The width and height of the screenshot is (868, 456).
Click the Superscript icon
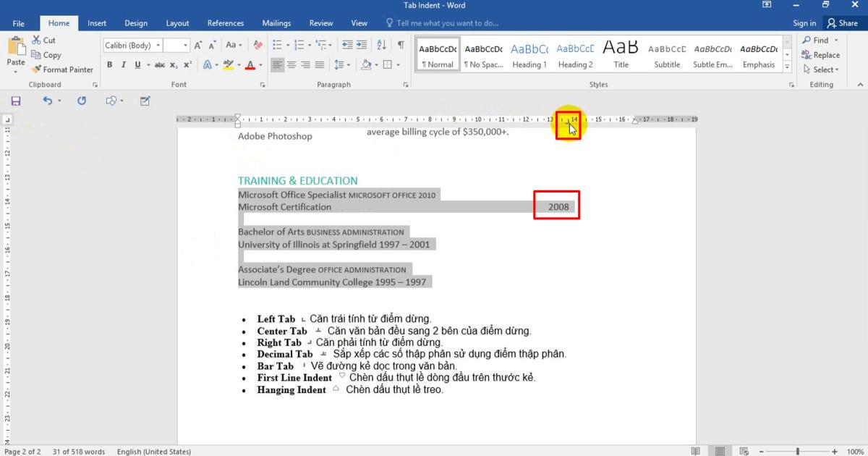point(187,64)
